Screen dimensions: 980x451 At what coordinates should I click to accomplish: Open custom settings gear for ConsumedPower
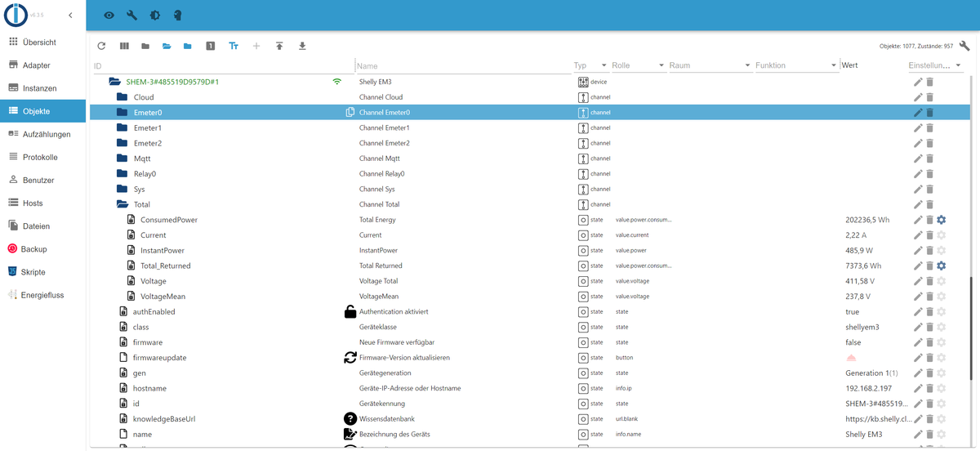click(941, 220)
